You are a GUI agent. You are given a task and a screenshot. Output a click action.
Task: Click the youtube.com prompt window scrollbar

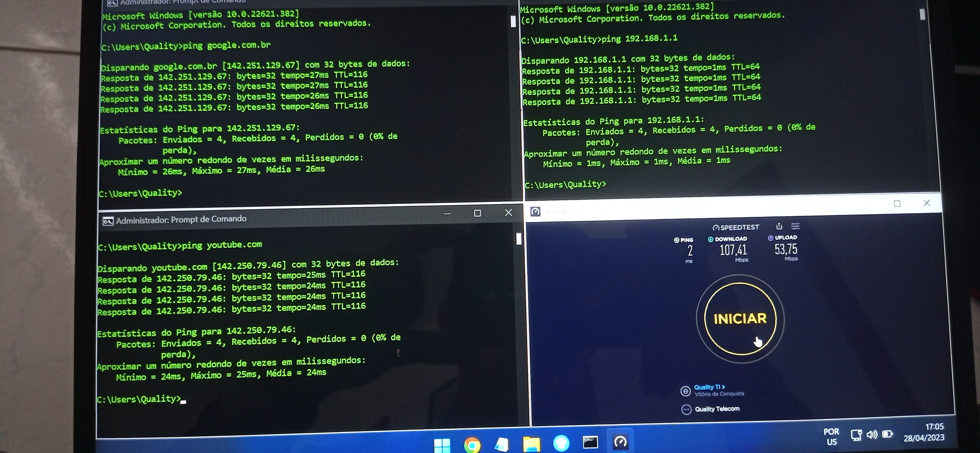click(x=519, y=239)
